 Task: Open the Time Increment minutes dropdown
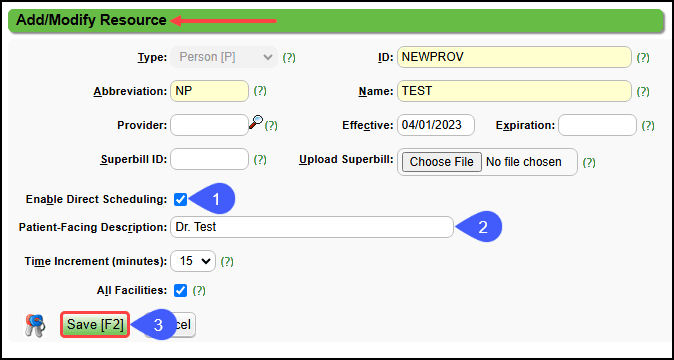tap(193, 261)
